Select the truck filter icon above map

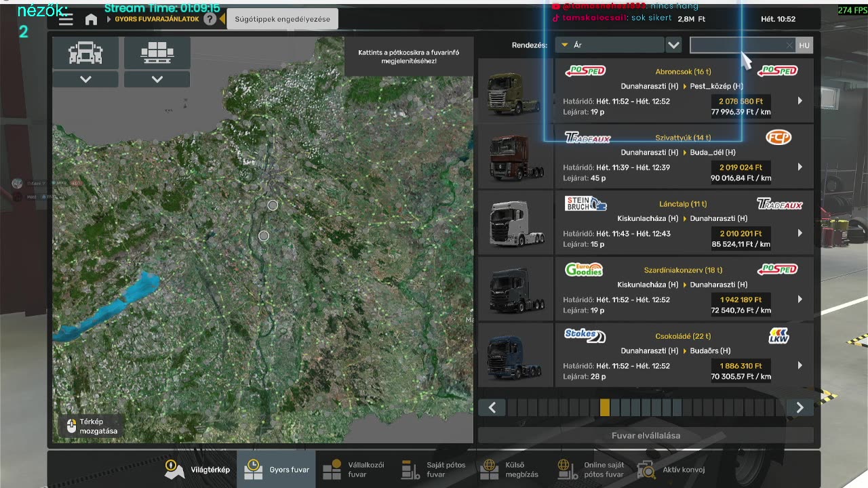[x=85, y=53]
